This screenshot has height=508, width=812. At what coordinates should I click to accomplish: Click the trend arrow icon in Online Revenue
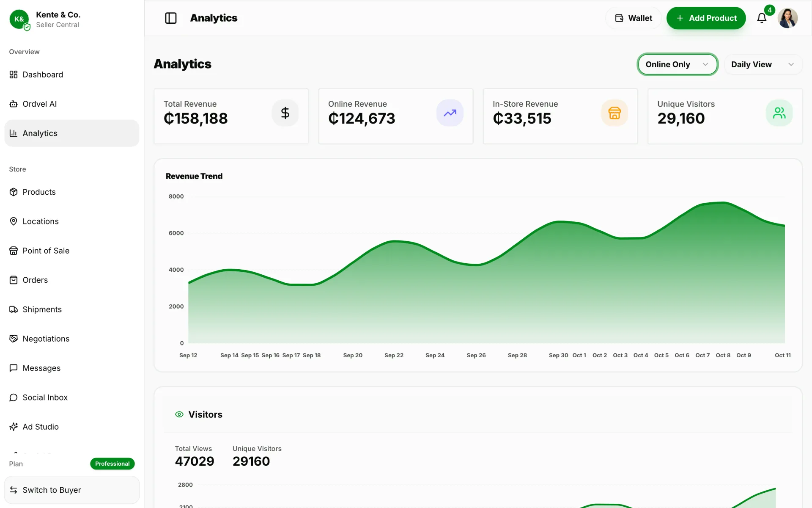(x=450, y=113)
